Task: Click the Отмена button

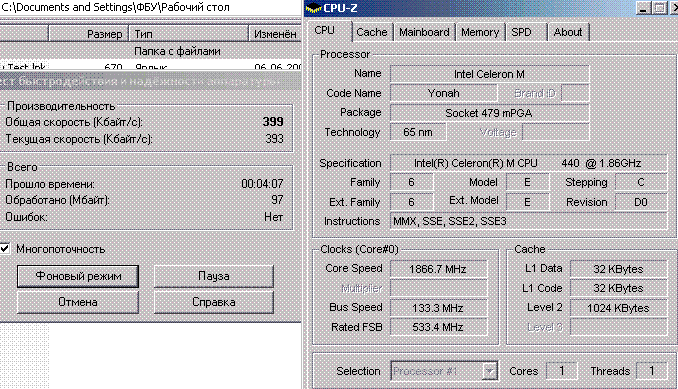Action: pyautogui.click(x=78, y=302)
